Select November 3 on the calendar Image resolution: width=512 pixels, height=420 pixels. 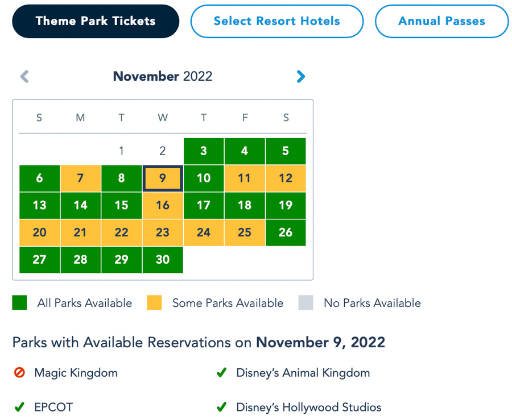[204, 151]
